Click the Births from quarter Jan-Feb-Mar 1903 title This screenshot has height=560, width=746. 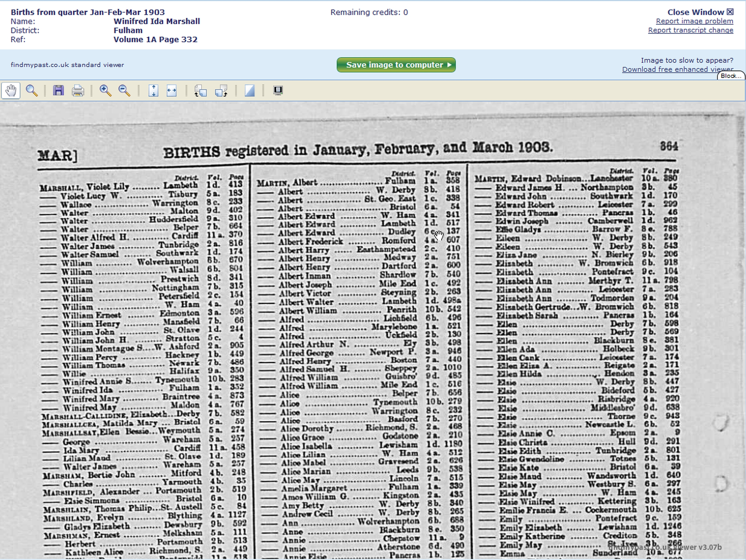tap(88, 12)
